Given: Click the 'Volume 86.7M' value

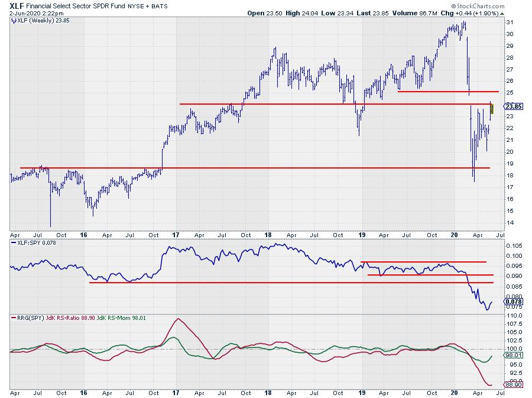Looking at the screenshot, I should (414, 13).
